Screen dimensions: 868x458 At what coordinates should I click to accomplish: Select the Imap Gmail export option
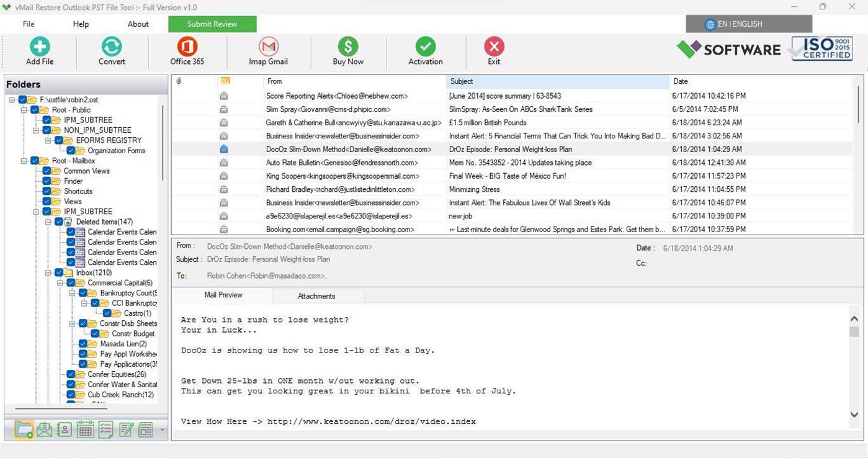click(268, 50)
